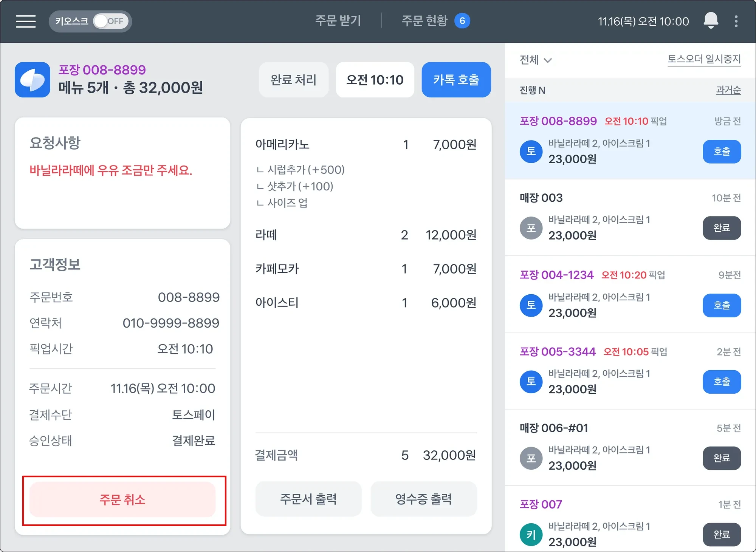Open the 오전 10:10 pickup time selector
The image size is (756, 552).
375,80
